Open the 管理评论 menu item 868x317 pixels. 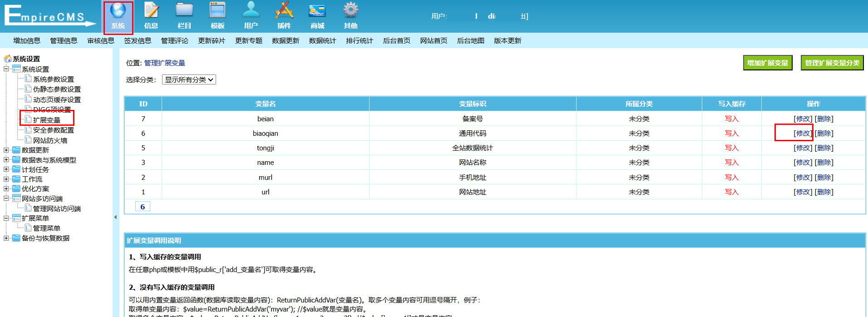pyautogui.click(x=174, y=41)
